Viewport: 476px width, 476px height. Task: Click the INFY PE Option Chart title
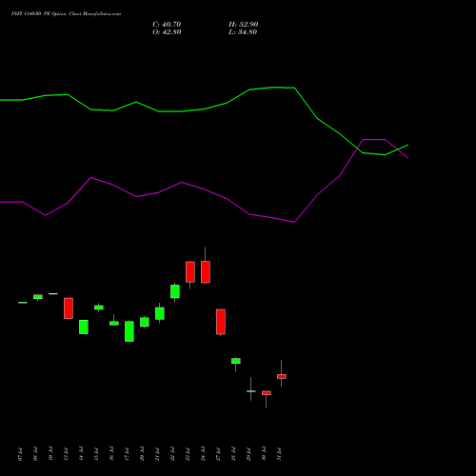pyautogui.click(x=66, y=14)
